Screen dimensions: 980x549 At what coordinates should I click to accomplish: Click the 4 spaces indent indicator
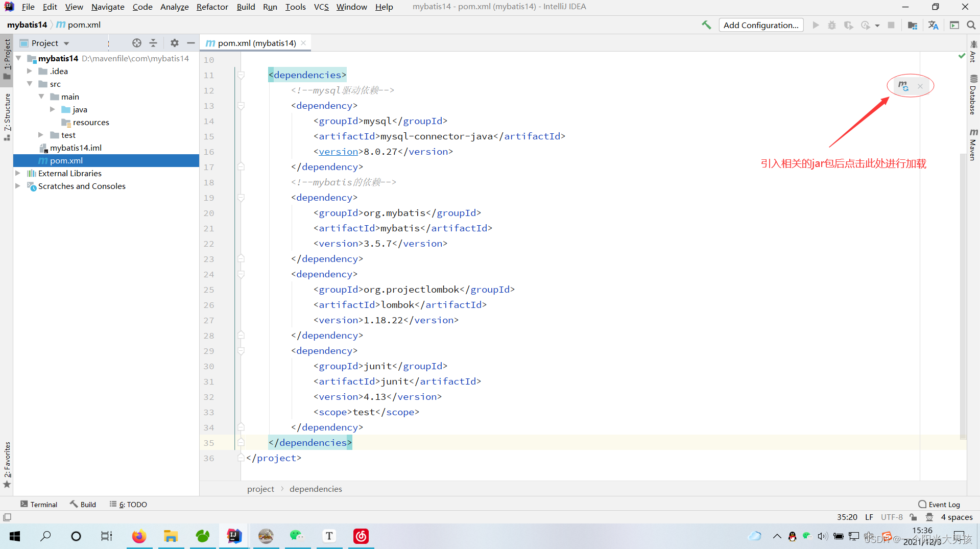tap(957, 517)
